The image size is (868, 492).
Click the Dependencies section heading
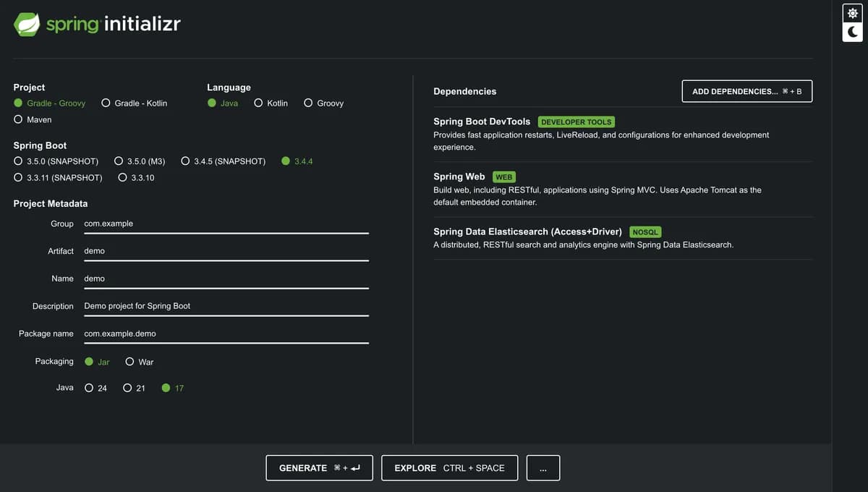pyautogui.click(x=465, y=91)
